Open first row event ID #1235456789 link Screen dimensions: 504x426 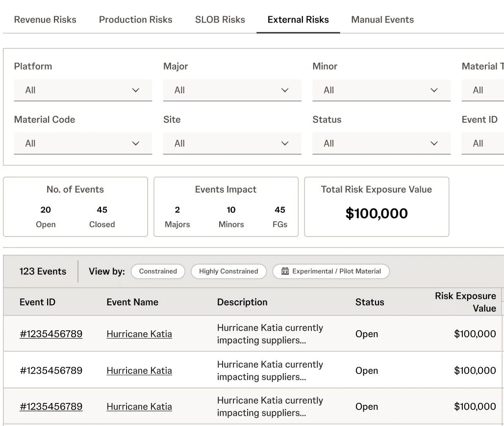[x=51, y=334]
